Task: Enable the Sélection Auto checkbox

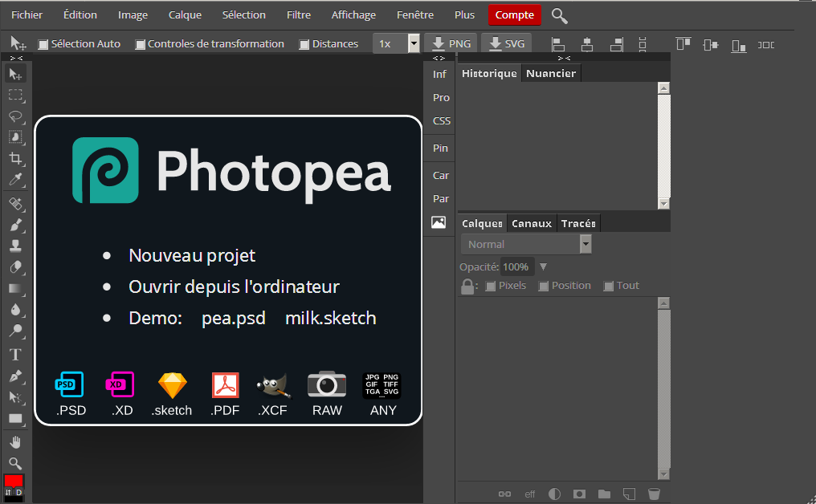Action: pyautogui.click(x=43, y=45)
